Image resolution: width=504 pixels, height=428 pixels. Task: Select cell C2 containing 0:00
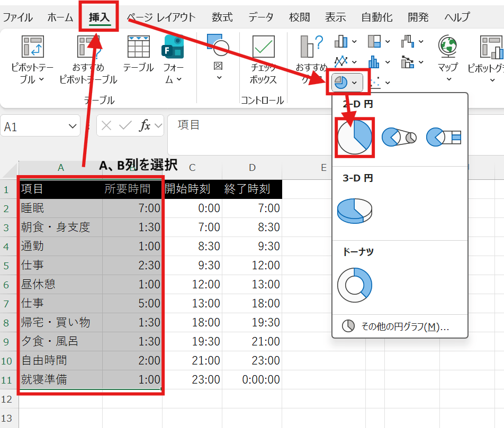point(192,208)
